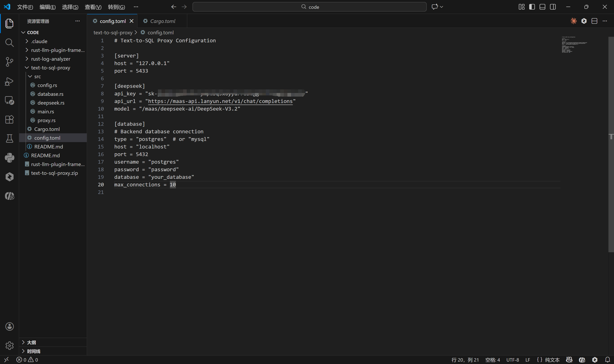Open Run and Debug view
This screenshot has width=614, height=364.
coord(9,81)
